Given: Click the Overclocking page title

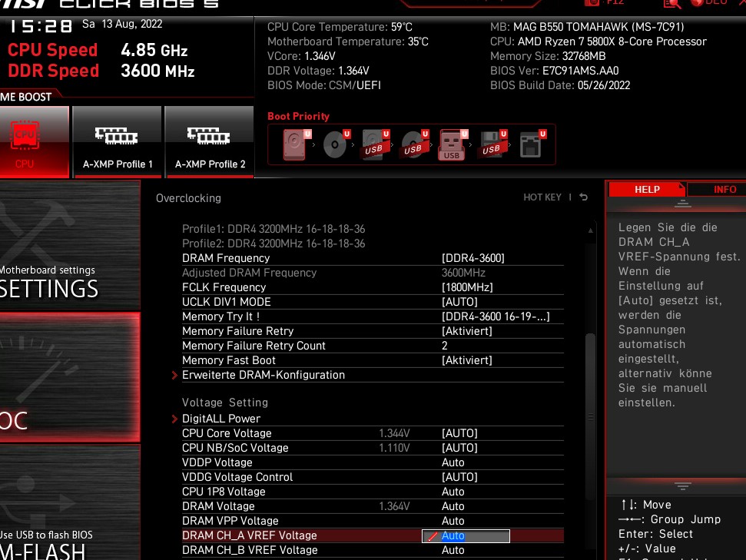Looking at the screenshot, I should point(188,198).
